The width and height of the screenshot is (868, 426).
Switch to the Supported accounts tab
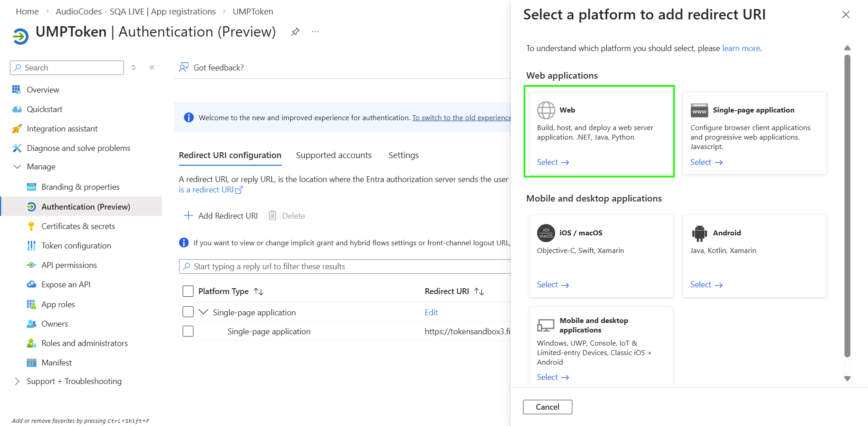(x=334, y=155)
